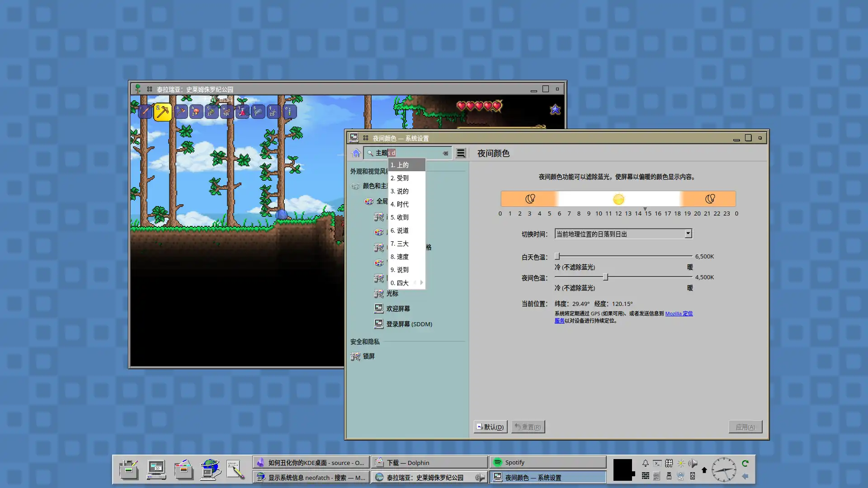Open notifications bell in system tray
Image resolution: width=868 pixels, height=488 pixels.
coord(645,463)
